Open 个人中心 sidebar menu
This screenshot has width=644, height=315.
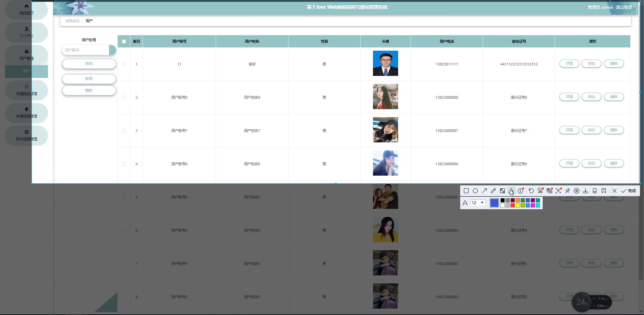tap(26, 32)
